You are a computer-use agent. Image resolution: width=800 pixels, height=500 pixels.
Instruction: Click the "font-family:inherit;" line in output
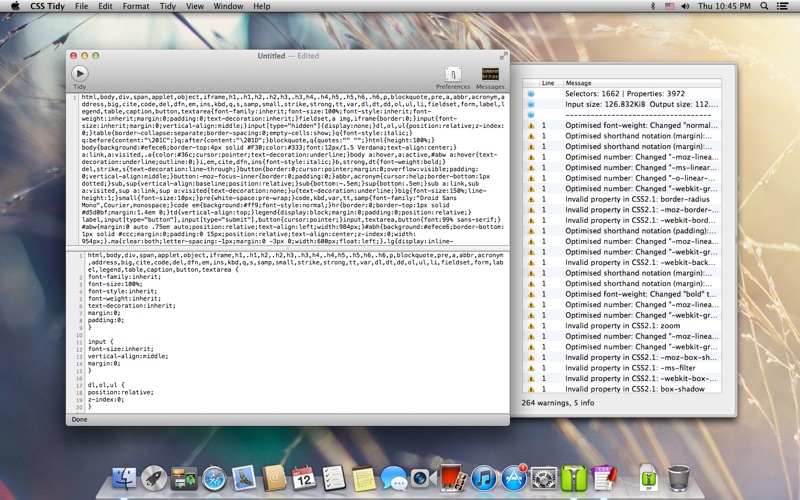click(x=124, y=277)
